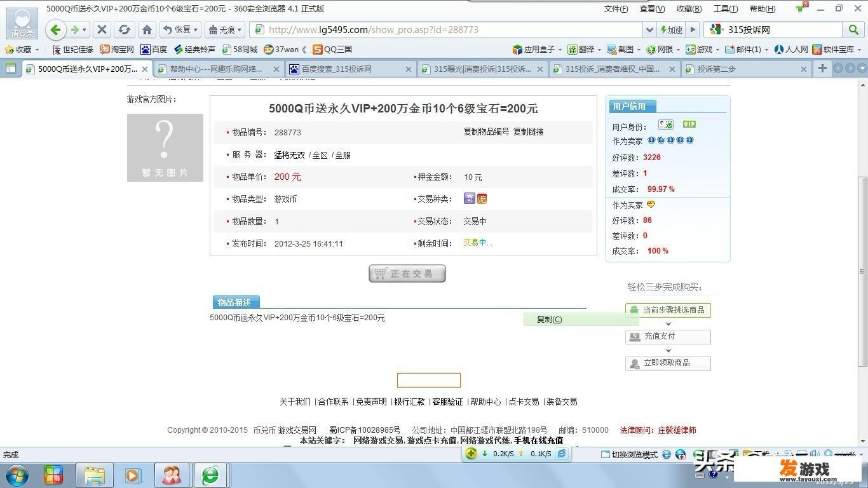
Task: Open the 帮助中心 footer link
Action: click(485, 402)
